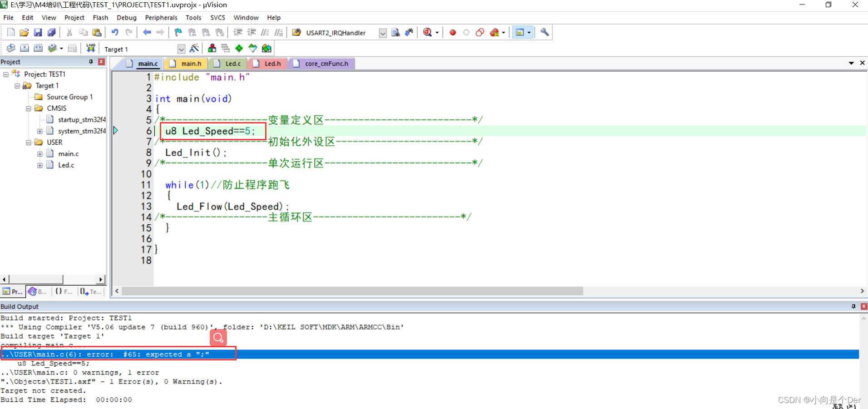Pin the Build Output panel

853,306
